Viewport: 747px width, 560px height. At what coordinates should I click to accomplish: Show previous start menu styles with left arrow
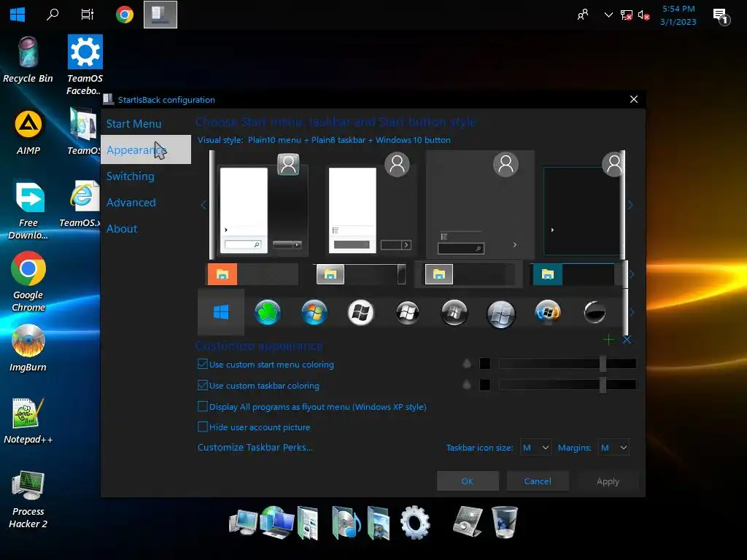(204, 205)
